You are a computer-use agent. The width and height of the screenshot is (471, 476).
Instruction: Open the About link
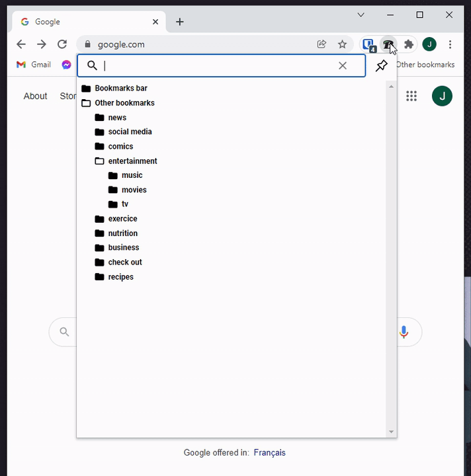[35, 96]
